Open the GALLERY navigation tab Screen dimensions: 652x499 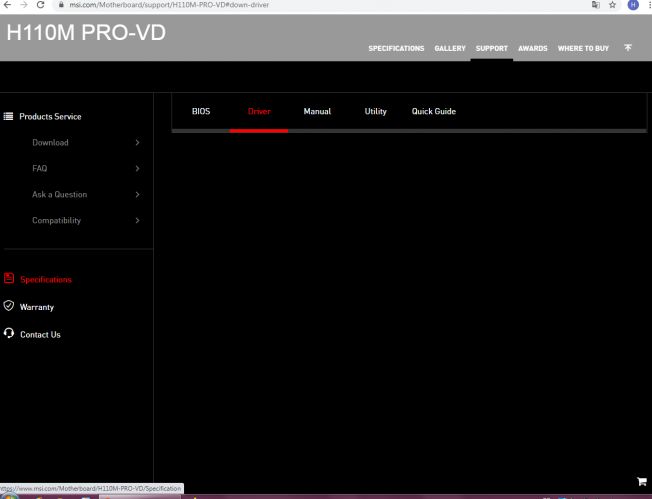click(450, 48)
